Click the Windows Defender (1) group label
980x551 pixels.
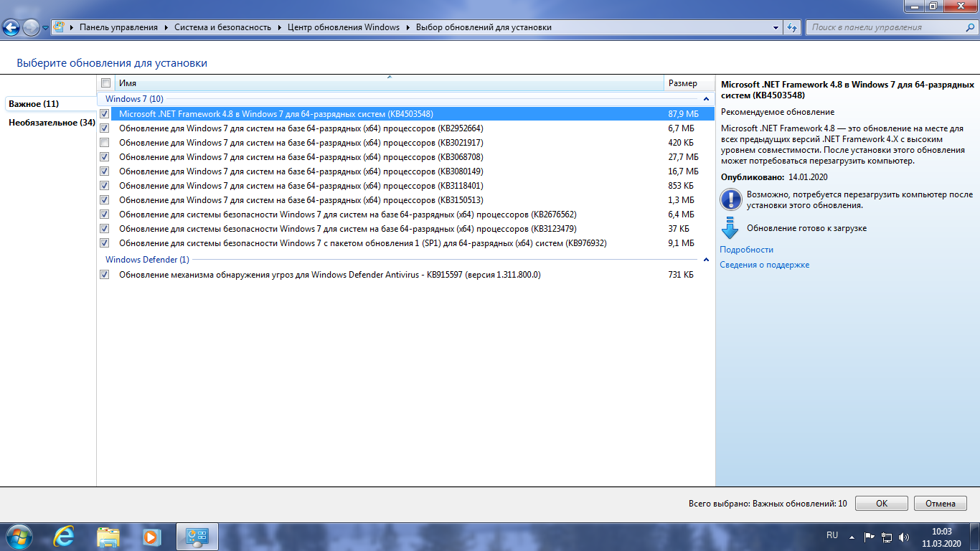[147, 260]
